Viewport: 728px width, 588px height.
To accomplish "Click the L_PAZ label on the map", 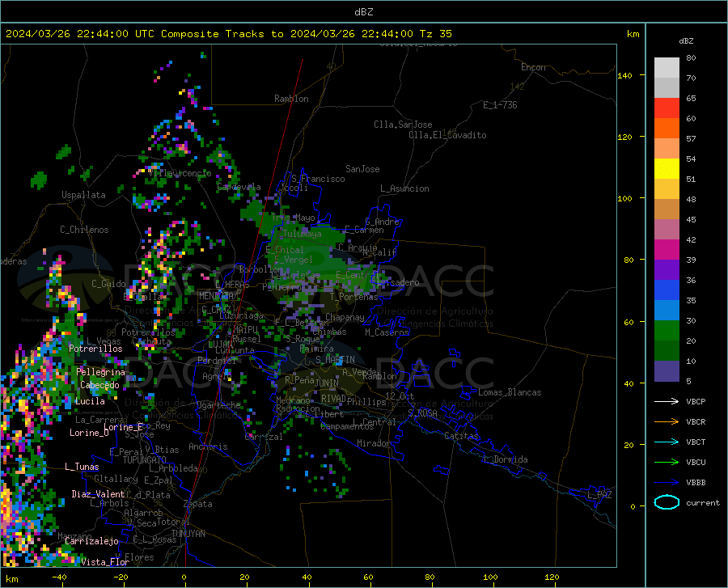I will click(599, 495).
